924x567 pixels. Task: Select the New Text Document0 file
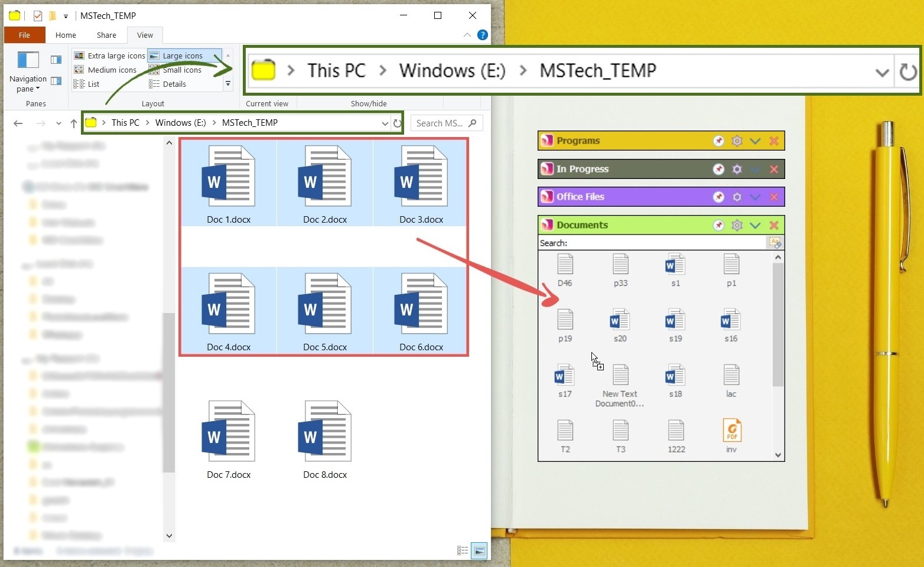coord(620,386)
